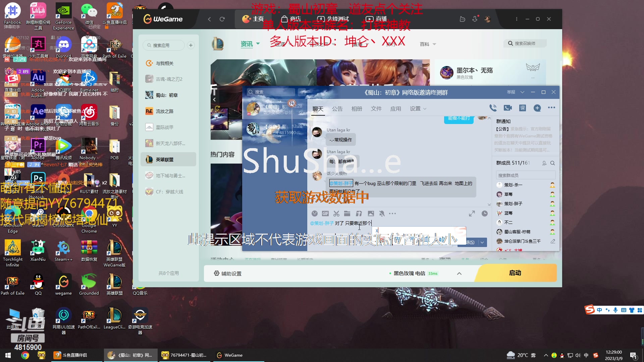
Task: Open the Steam++ desktop icon
Action: point(63,248)
